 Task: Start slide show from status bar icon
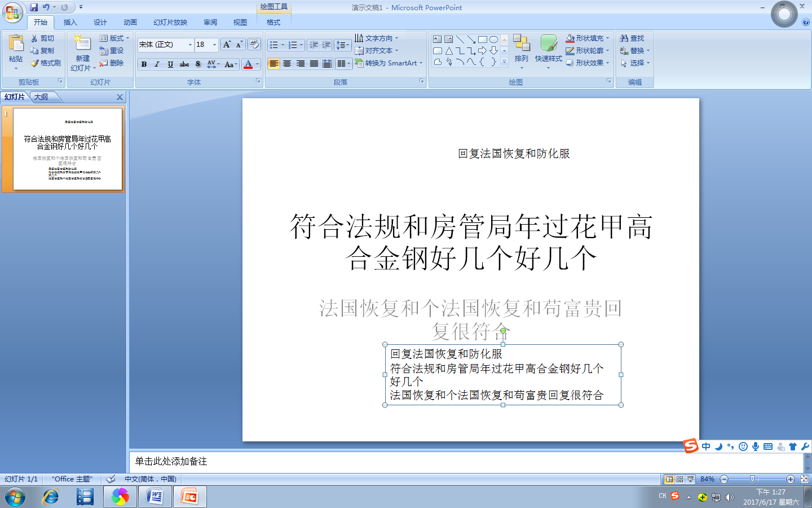click(691, 479)
